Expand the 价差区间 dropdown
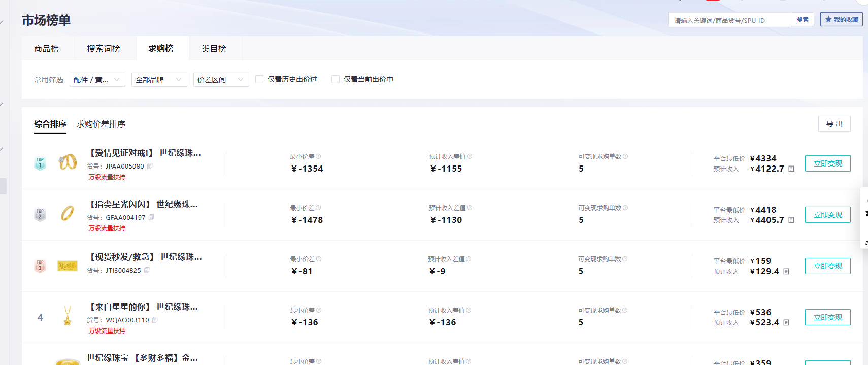The height and width of the screenshot is (365, 868). (221, 80)
